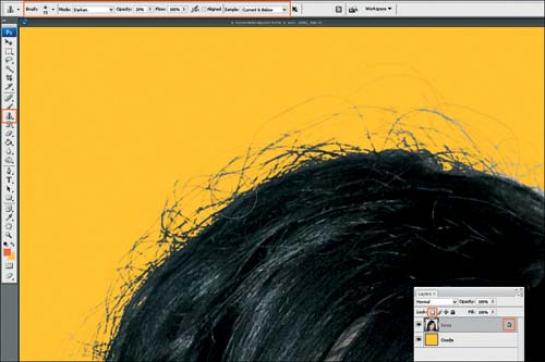Select the yellow layer thumbnail

click(431, 340)
